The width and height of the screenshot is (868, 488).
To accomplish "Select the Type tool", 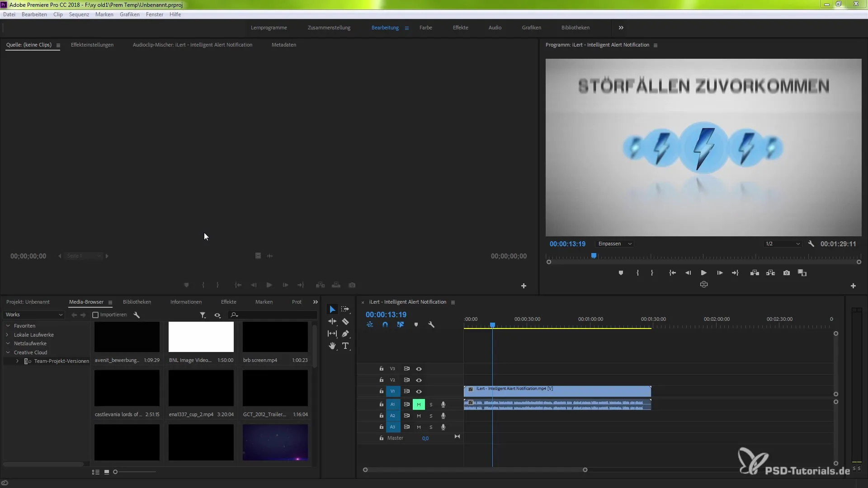I will [x=345, y=346].
